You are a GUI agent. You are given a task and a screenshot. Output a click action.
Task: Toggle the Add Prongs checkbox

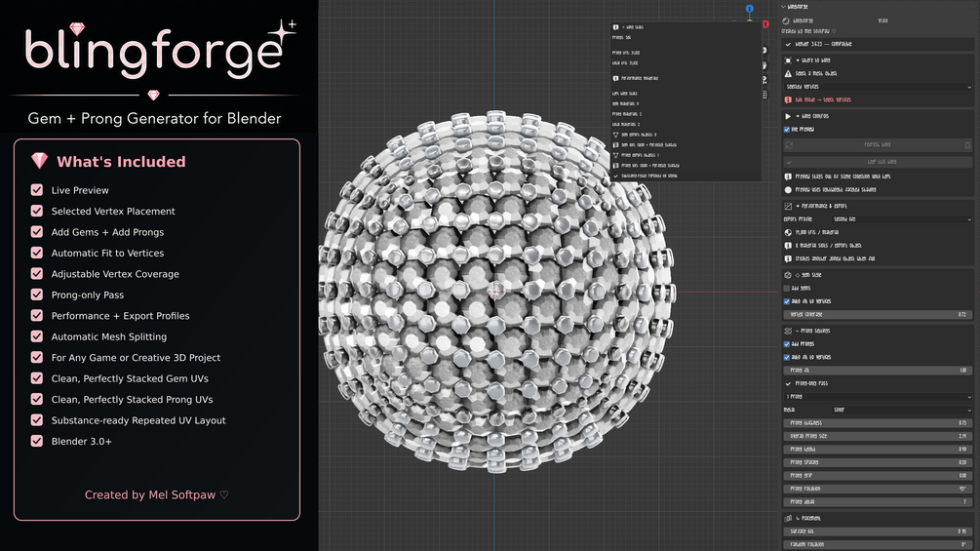pos(787,344)
